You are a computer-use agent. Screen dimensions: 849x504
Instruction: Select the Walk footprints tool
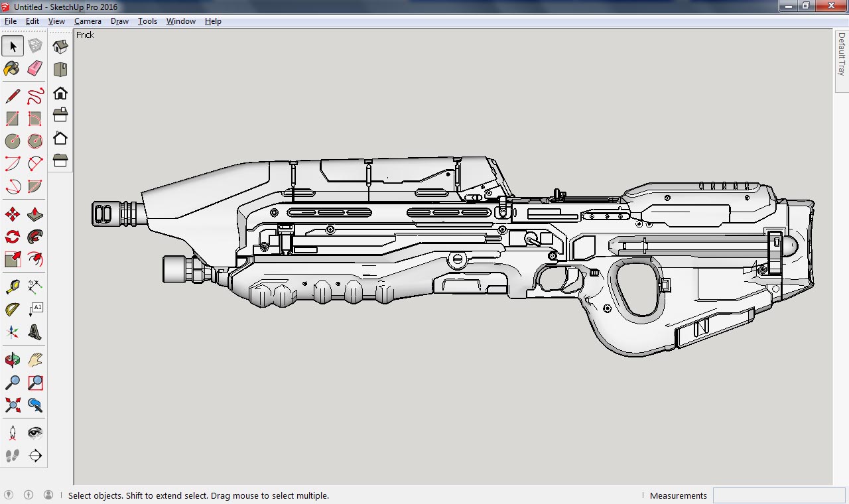pos(13,456)
